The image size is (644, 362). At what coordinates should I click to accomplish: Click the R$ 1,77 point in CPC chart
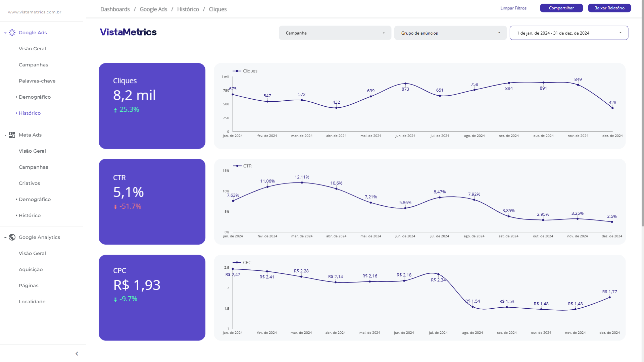(x=609, y=297)
